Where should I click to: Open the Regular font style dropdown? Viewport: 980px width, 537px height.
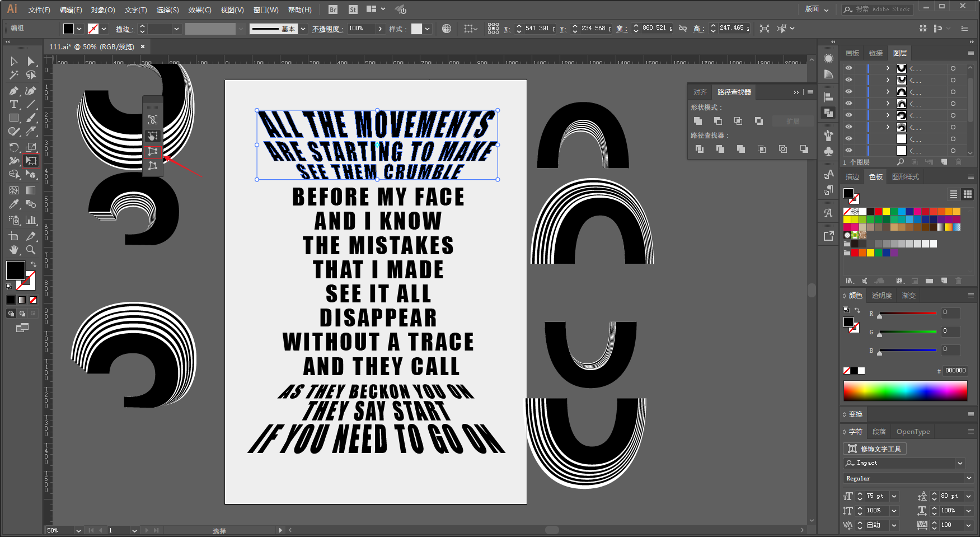coord(969,478)
